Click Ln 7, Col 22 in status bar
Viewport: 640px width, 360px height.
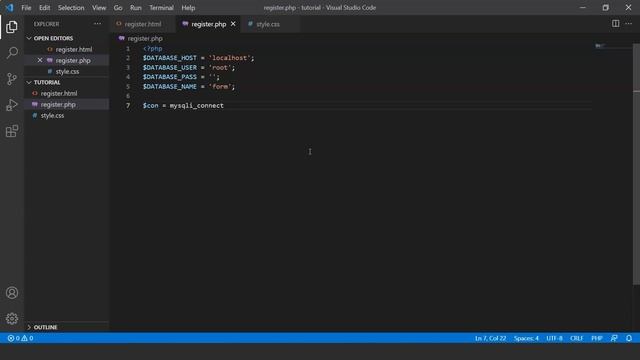[490, 338]
